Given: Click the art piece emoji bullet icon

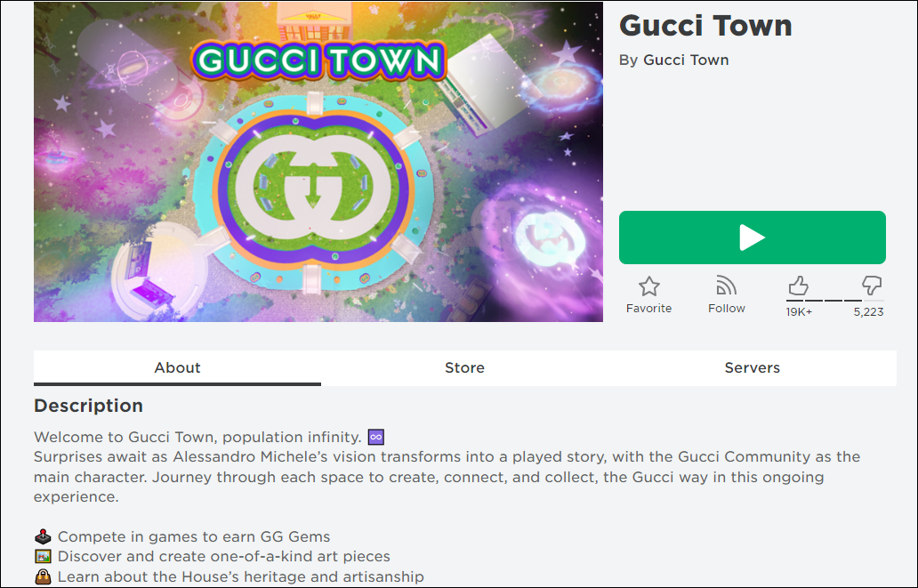Looking at the screenshot, I should (x=41, y=557).
